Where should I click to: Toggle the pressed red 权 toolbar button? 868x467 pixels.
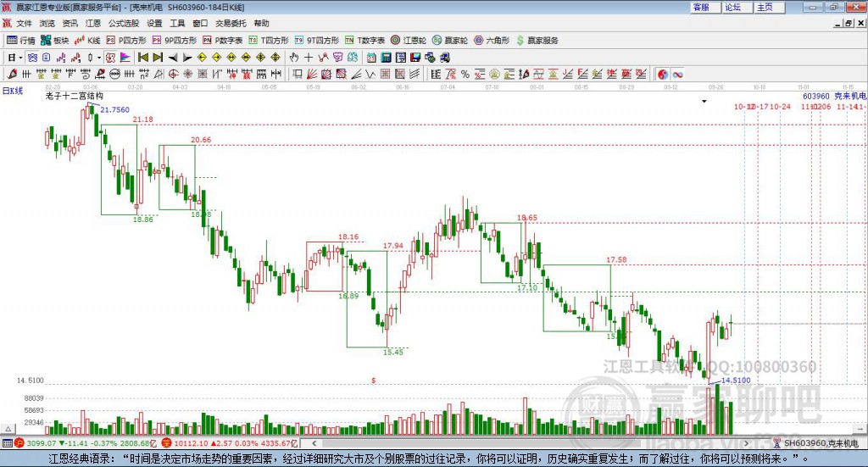pyautogui.click(x=111, y=58)
